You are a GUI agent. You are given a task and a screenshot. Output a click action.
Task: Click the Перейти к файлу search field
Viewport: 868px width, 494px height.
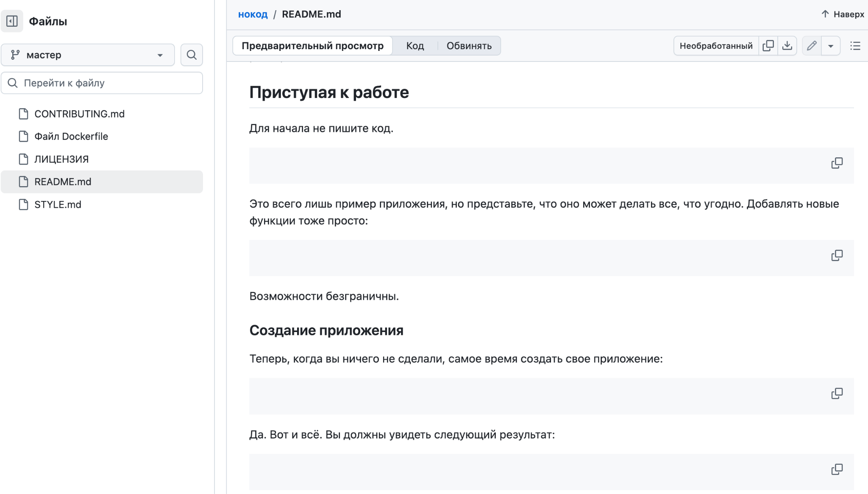(102, 83)
